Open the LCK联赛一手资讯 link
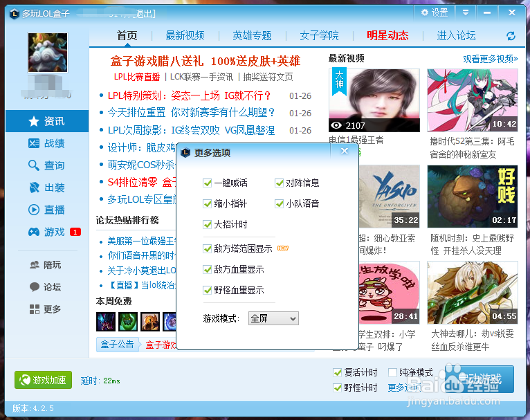 pyautogui.click(x=201, y=77)
